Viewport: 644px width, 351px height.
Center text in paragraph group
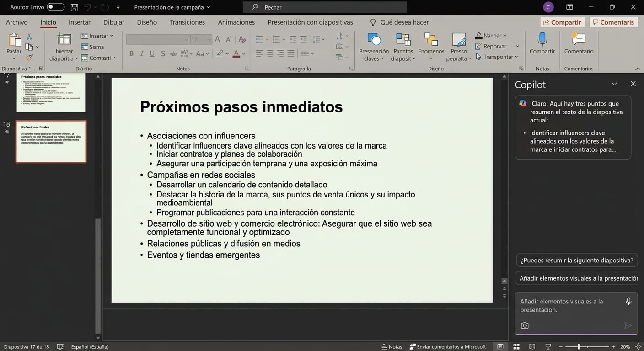click(x=270, y=53)
